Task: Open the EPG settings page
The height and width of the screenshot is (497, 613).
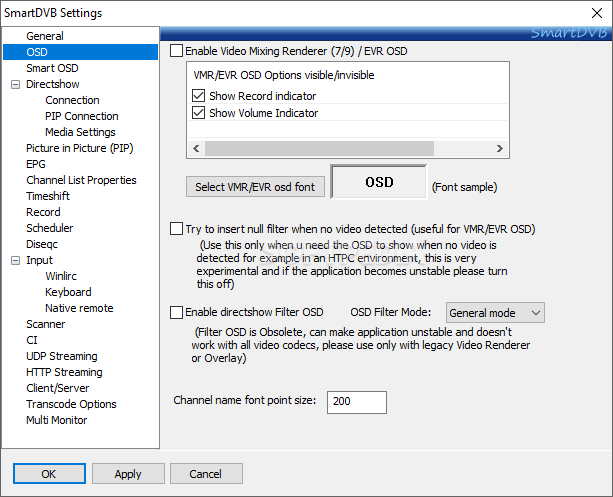Action: point(36,164)
